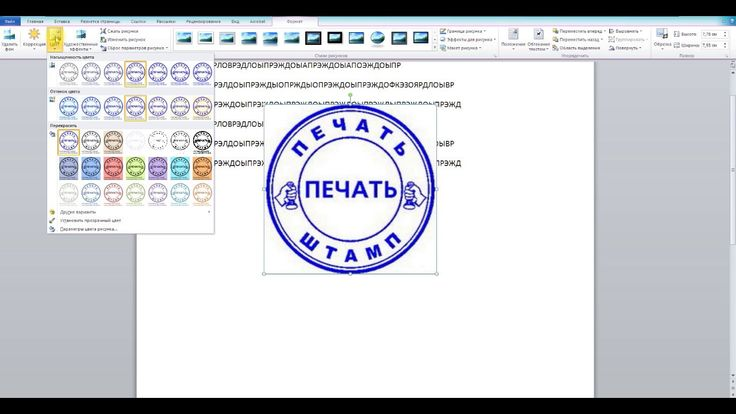
Task: Click Compress Pictures (Сжать рисунки)
Action: point(125,31)
